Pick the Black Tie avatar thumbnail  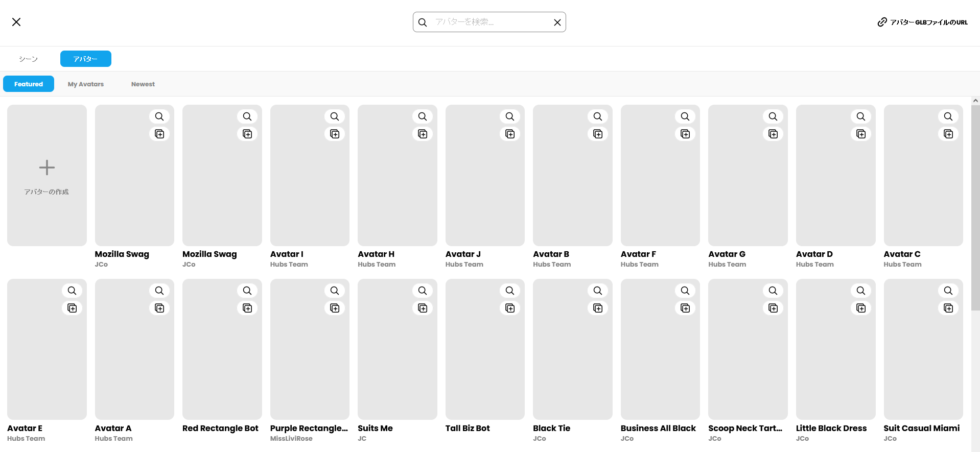(573, 349)
